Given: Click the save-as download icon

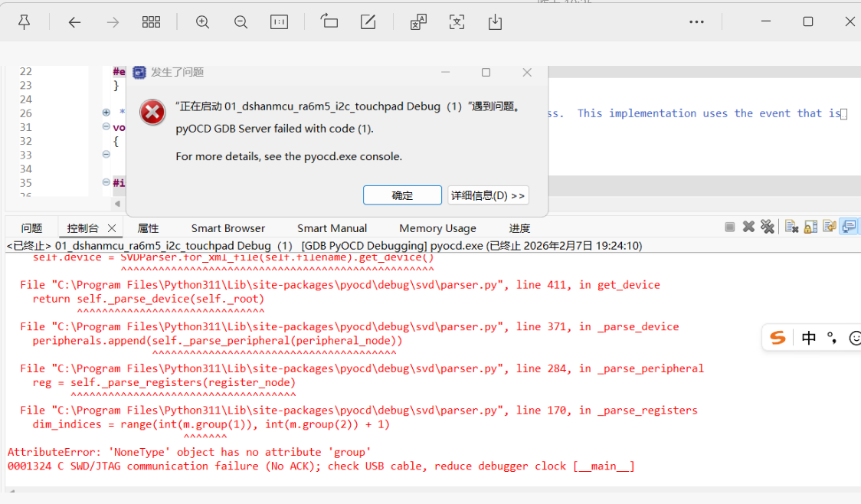Looking at the screenshot, I should click(495, 22).
